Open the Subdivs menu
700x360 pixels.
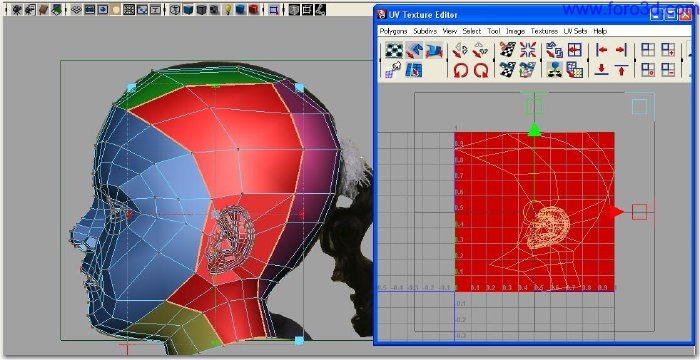click(x=425, y=31)
